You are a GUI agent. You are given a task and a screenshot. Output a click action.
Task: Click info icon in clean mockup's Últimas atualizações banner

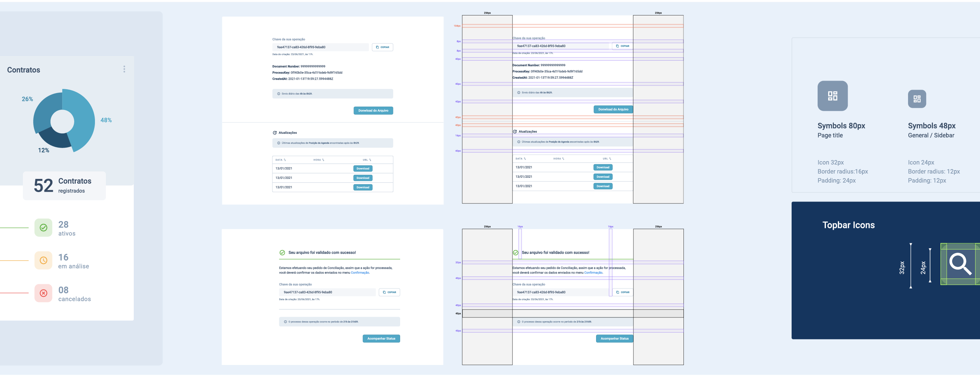tap(278, 143)
